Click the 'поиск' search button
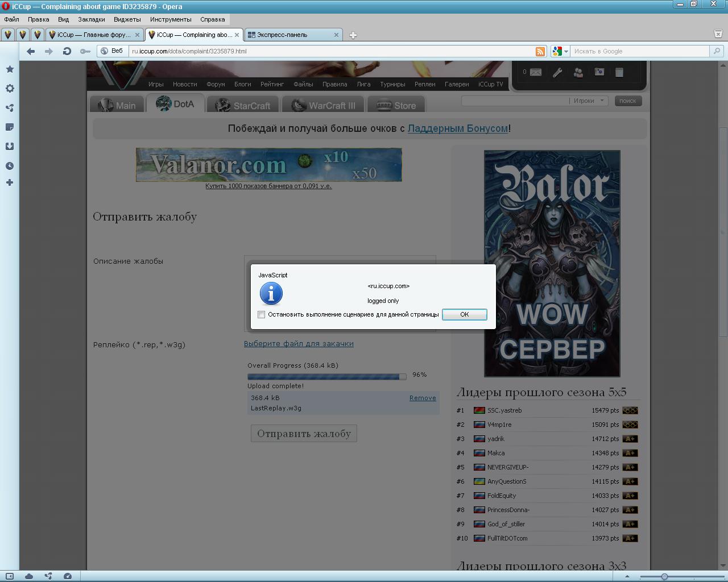This screenshot has height=582, width=728. pyautogui.click(x=628, y=101)
